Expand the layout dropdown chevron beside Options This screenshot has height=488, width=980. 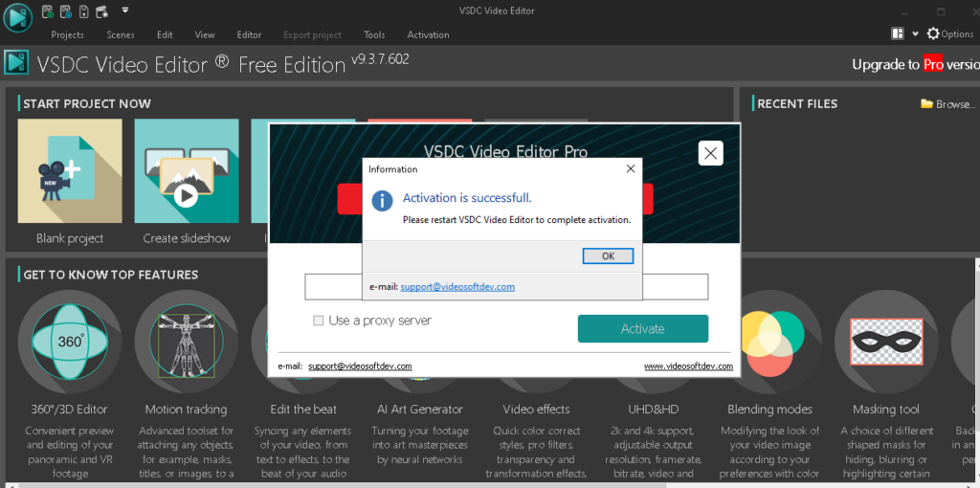[x=916, y=34]
